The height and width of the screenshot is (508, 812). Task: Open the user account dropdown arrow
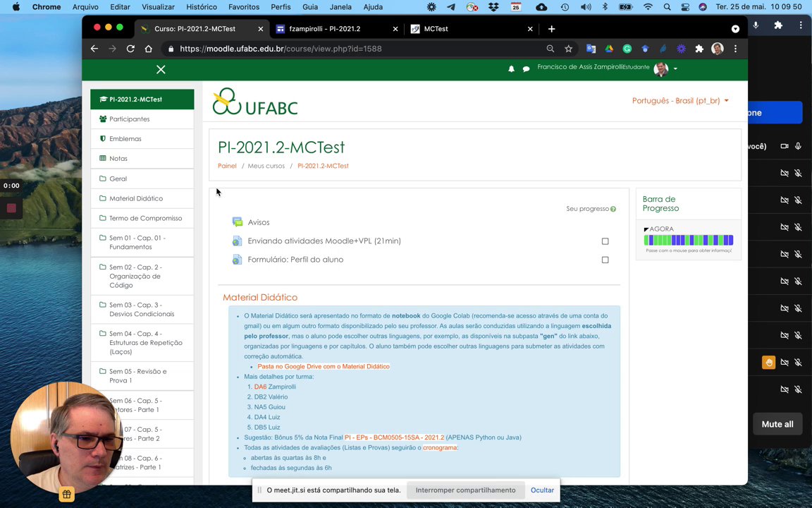click(675, 69)
